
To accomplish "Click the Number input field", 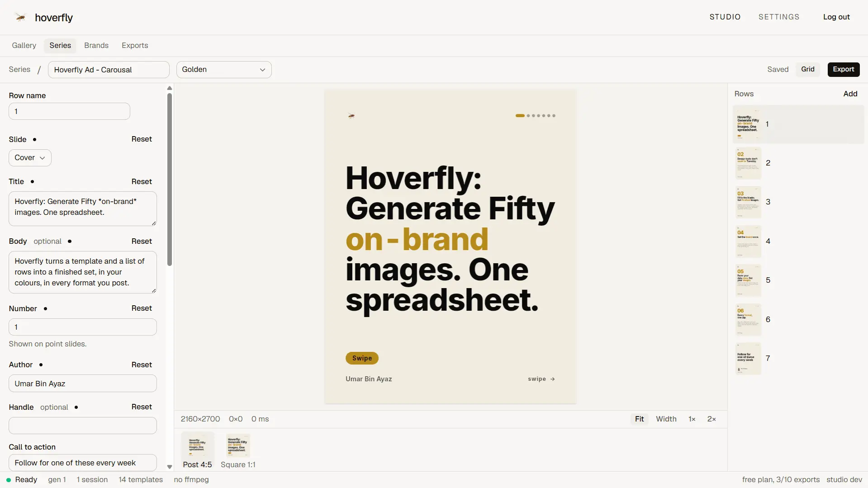I will click(83, 327).
